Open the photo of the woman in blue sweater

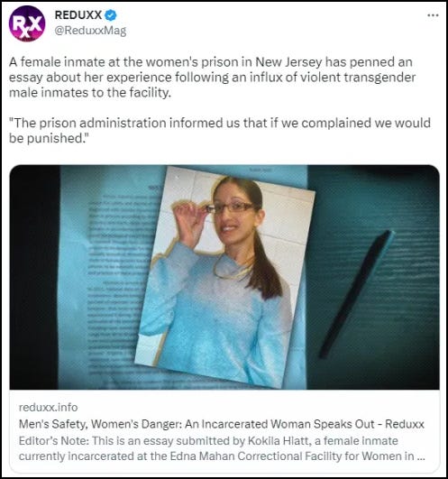[226, 276]
